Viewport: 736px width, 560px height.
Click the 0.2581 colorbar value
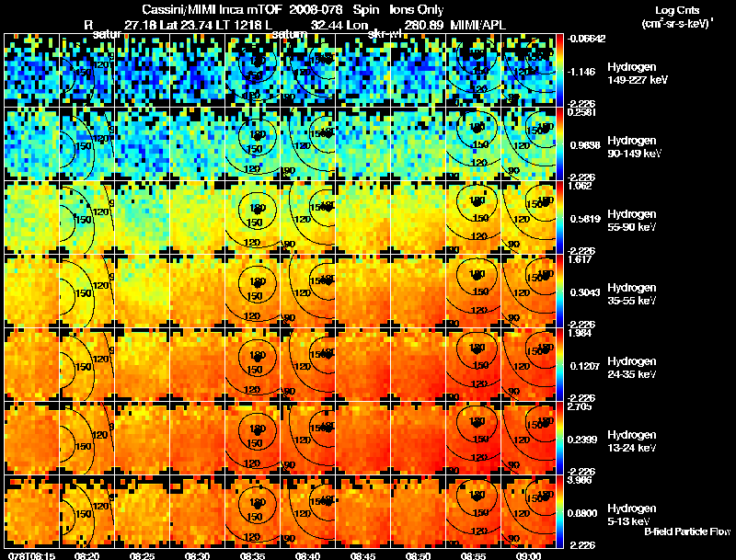click(581, 112)
